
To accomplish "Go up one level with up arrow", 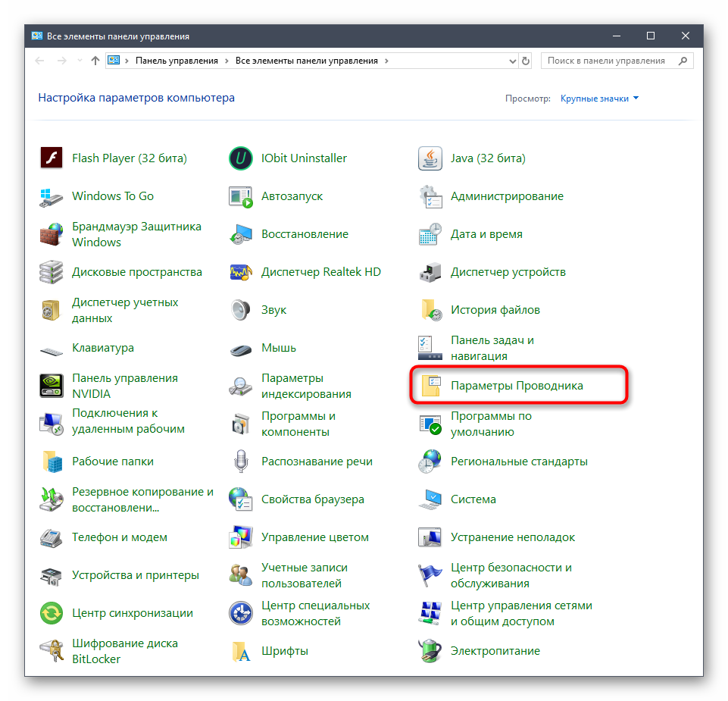I will pos(95,61).
